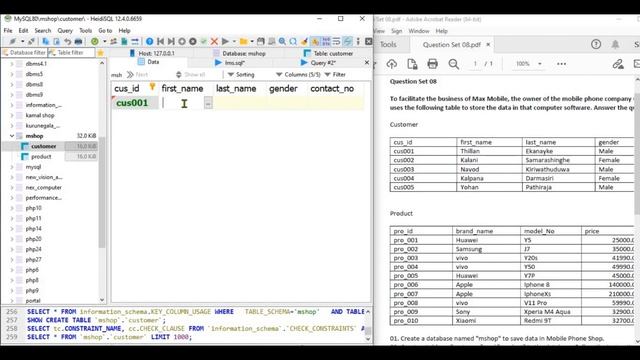The image size is (640, 360).
Task: Open the Tools tab in Acrobat
Action: pos(388,44)
